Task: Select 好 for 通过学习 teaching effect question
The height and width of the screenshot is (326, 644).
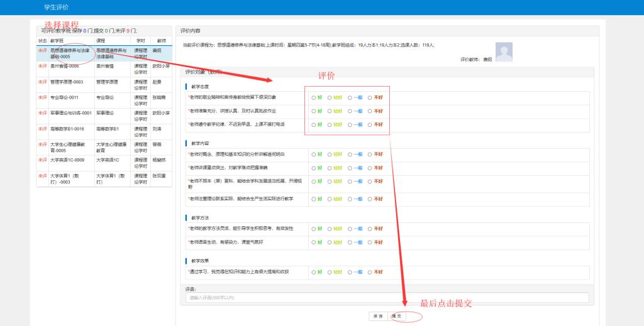Action: click(x=314, y=272)
